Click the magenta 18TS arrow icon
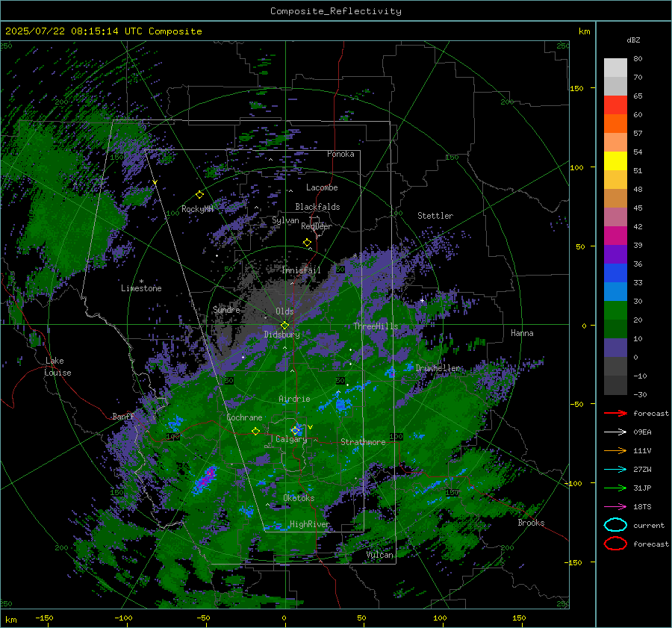 coord(615,507)
